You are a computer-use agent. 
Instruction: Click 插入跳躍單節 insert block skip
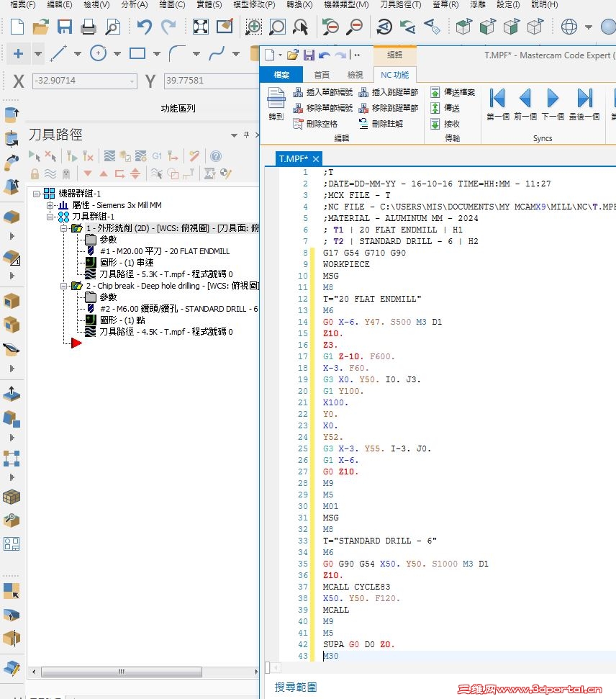pyautogui.click(x=388, y=92)
